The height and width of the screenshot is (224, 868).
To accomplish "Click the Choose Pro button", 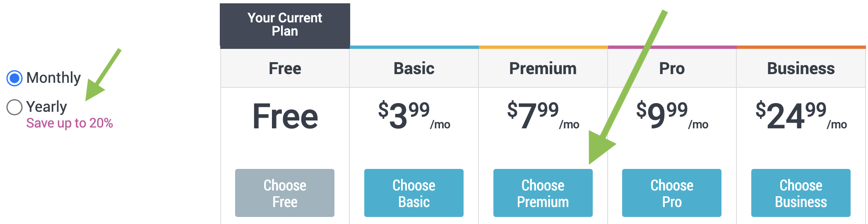I will coord(672,193).
